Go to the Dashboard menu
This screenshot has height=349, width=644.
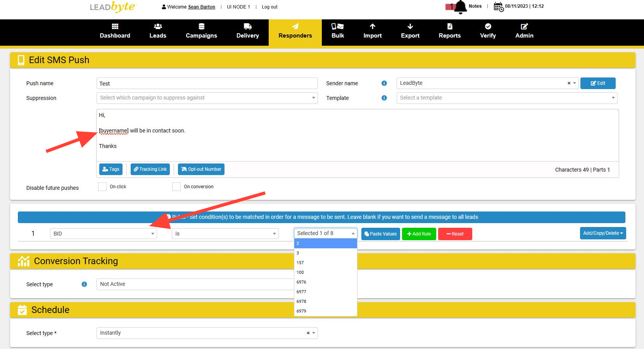point(115,33)
